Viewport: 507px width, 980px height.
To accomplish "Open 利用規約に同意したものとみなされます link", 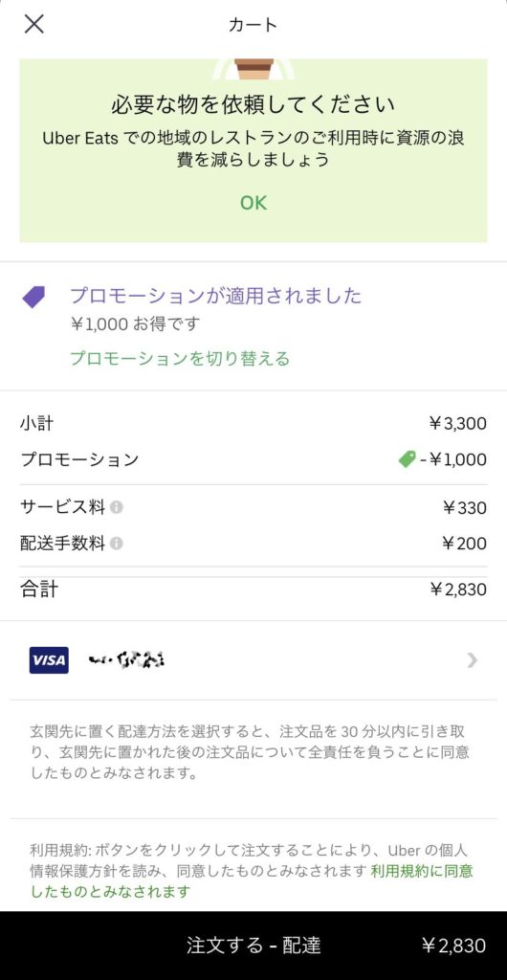I will tap(252, 880).
